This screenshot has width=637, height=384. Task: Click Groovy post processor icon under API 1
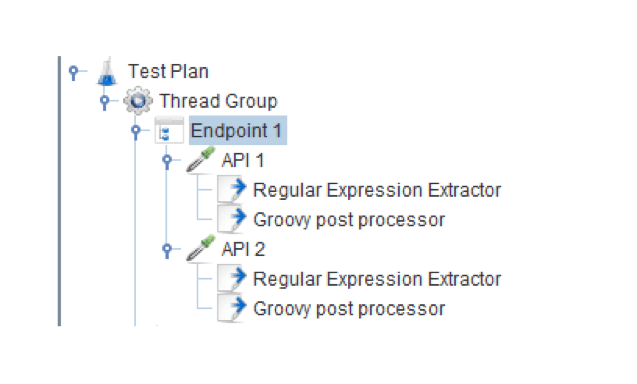click(x=232, y=219)
